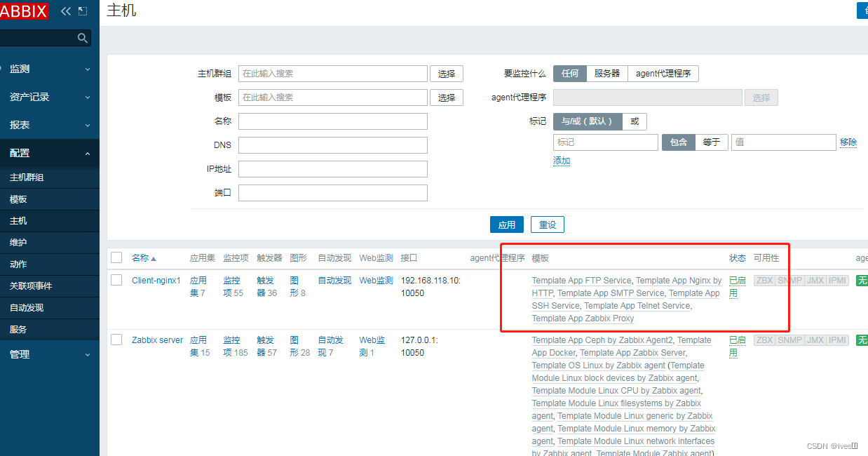Click JMX availability badge for Zabbix server

click(x=815, y=340)
